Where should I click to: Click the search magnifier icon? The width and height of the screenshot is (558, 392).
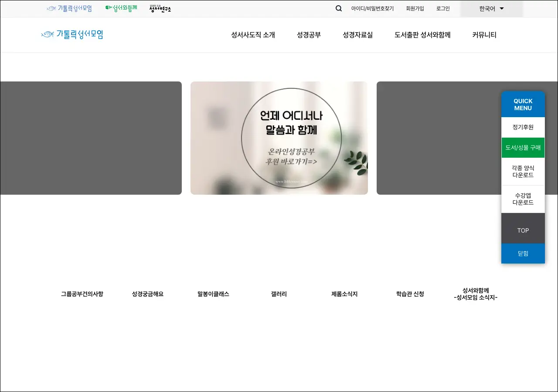click(x=339, y=8)
